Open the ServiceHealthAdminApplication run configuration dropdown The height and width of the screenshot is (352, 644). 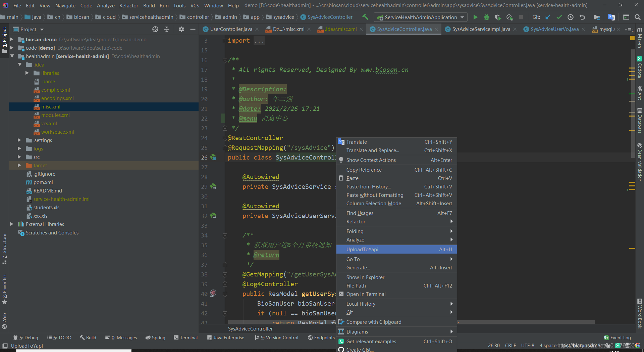pyautogui.click(x=421, y=17)
